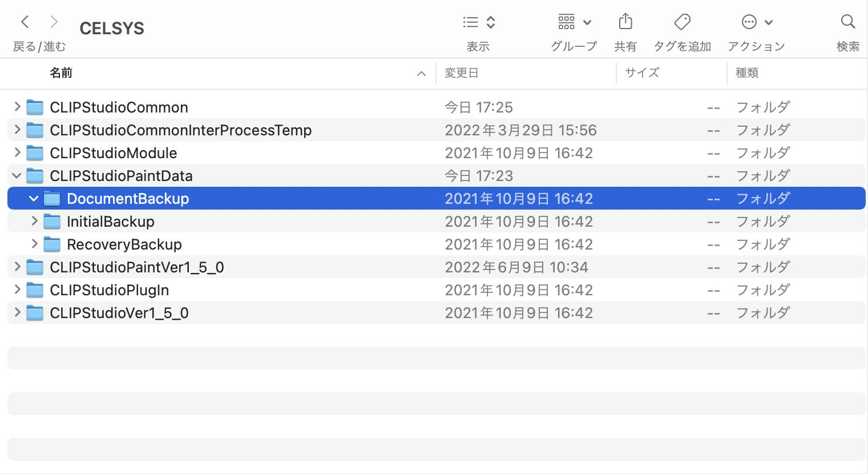This screenshot has width=868, height=474.
Task: Expand the InitialBackup folder
Action: [34, 221]
